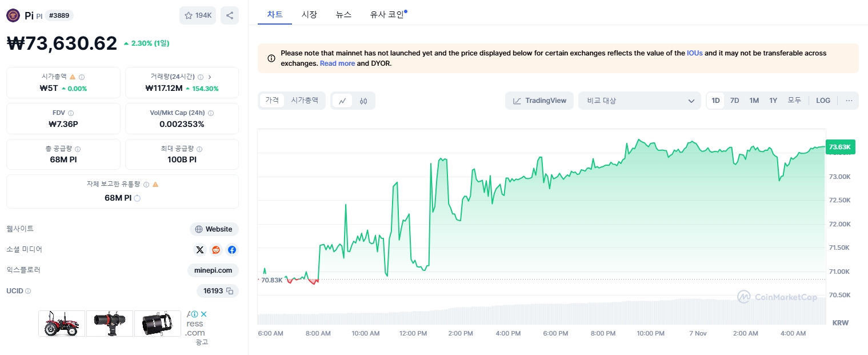Viewport: 868px width, 355px height.
Task: Open the 유사 코인 tab
Action: click(387, 14)
